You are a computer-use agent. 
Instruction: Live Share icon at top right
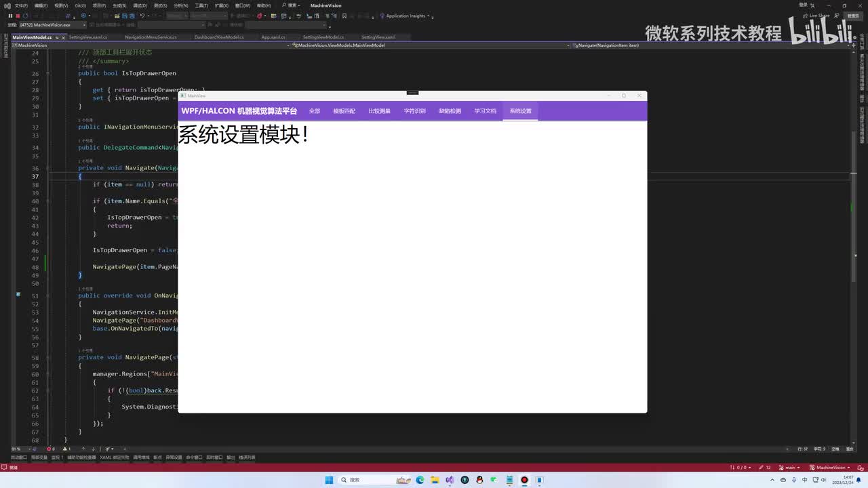[805, 16]
